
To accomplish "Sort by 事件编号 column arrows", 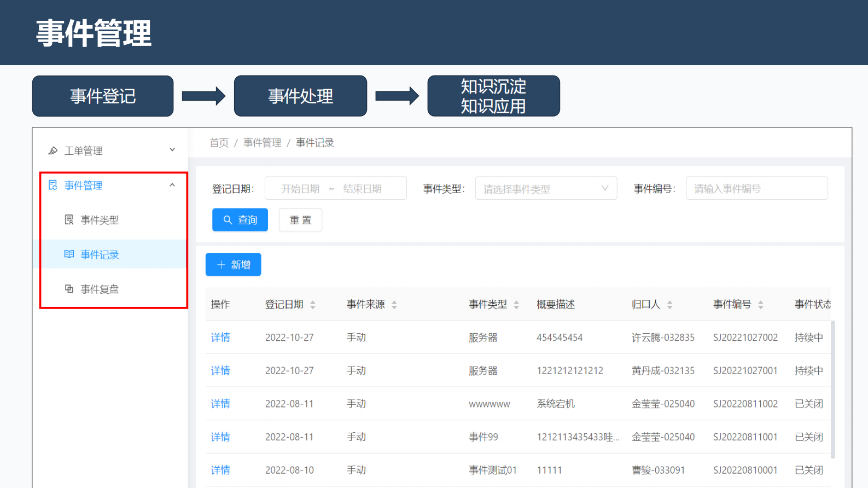I will pyautogui.click(x=760, y=305).
